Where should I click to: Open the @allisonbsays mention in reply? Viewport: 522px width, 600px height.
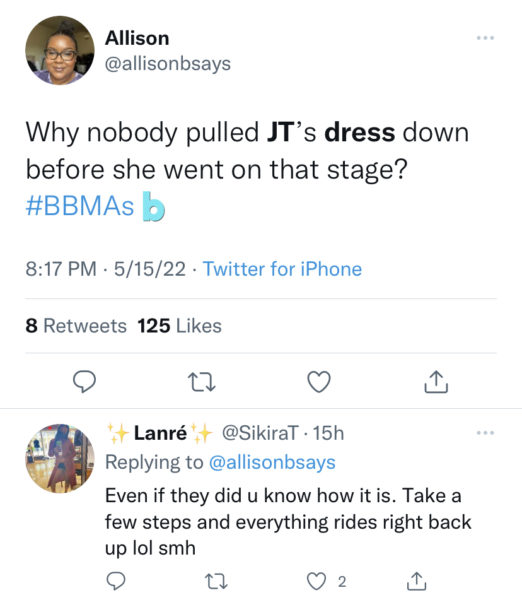272,462
